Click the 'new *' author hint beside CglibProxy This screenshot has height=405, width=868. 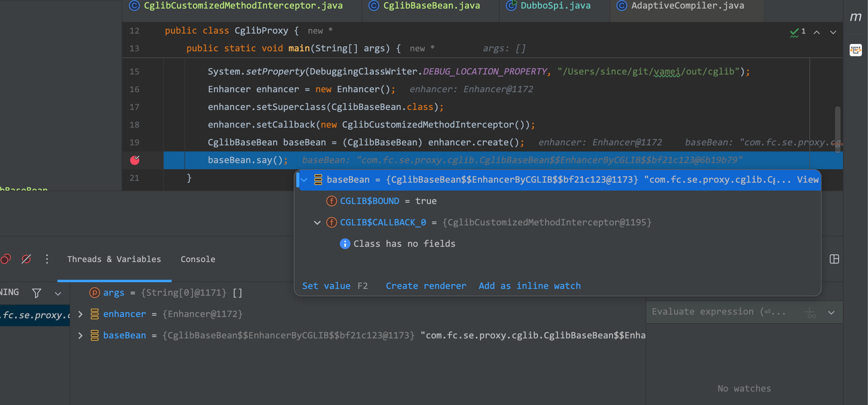(320, 31)
